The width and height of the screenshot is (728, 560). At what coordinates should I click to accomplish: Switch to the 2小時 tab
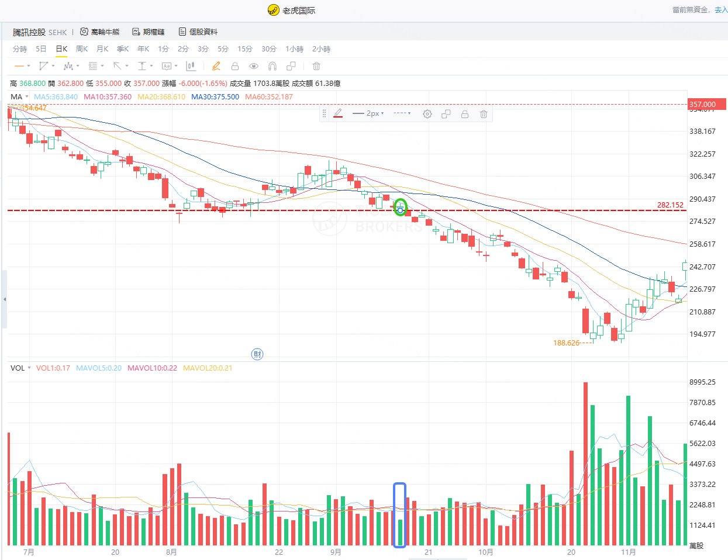coord(321,49)
